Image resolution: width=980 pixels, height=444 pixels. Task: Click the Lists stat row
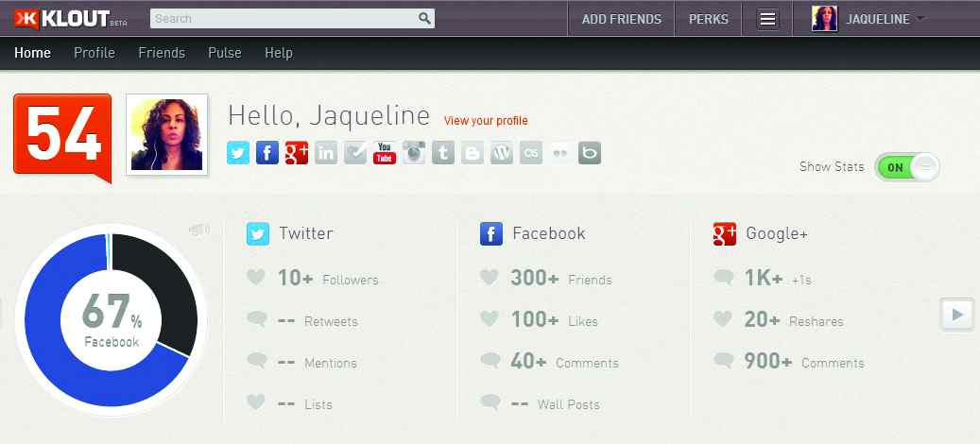[x=289, y=402]
